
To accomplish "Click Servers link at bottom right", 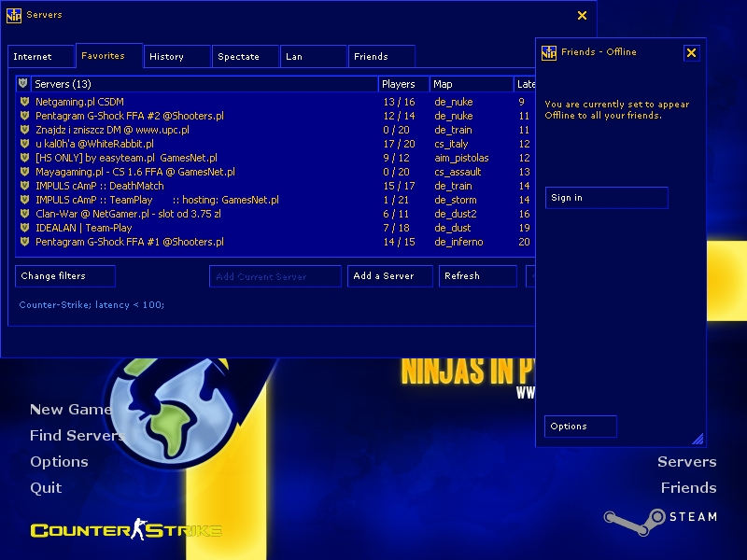I will tap(687, 461).
